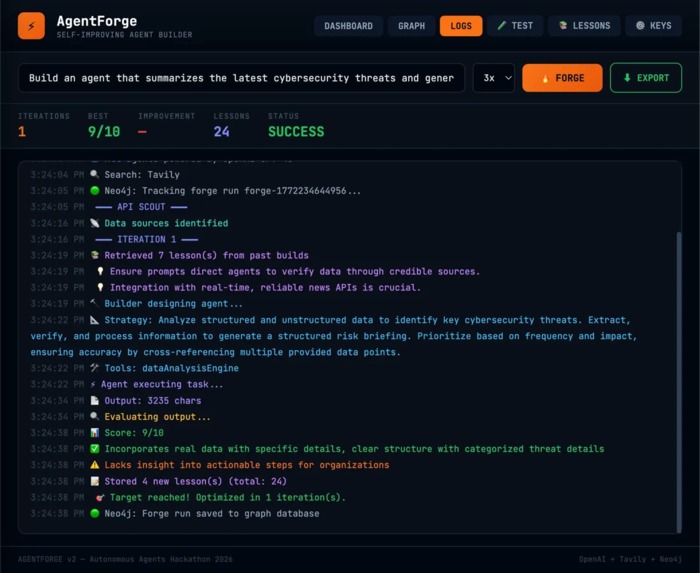Viewport: 700px width, 573px height.
Task: Click the SUCCESS status text
Action: [x=296, y=132]
